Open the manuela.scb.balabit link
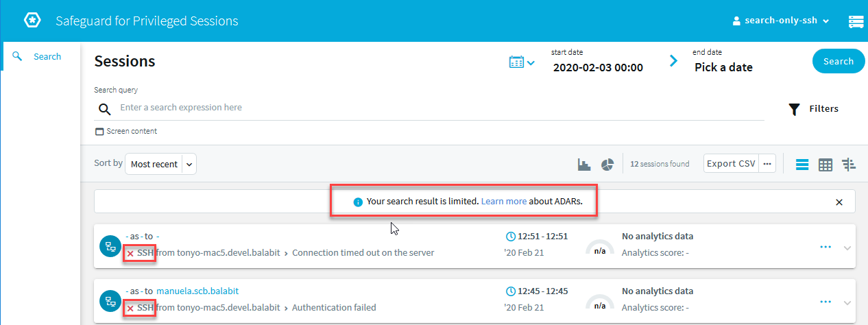868x325 pixels. (x=197, y=291)
